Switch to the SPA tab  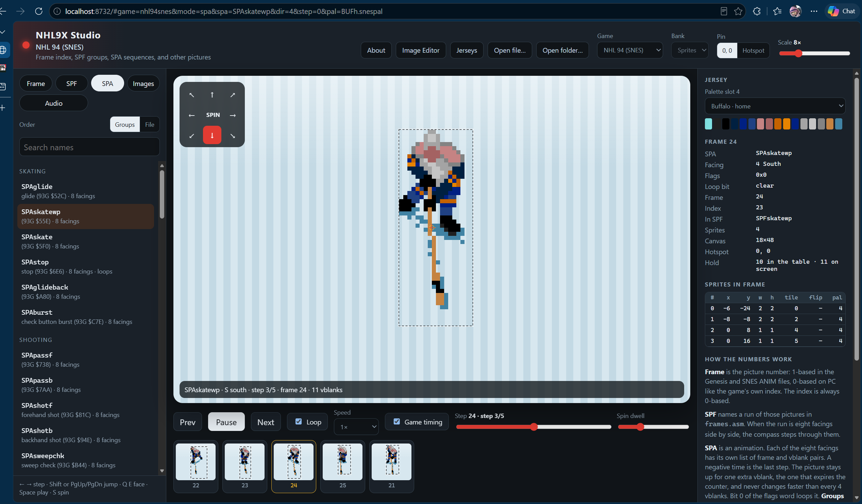(x=107, y=83)
